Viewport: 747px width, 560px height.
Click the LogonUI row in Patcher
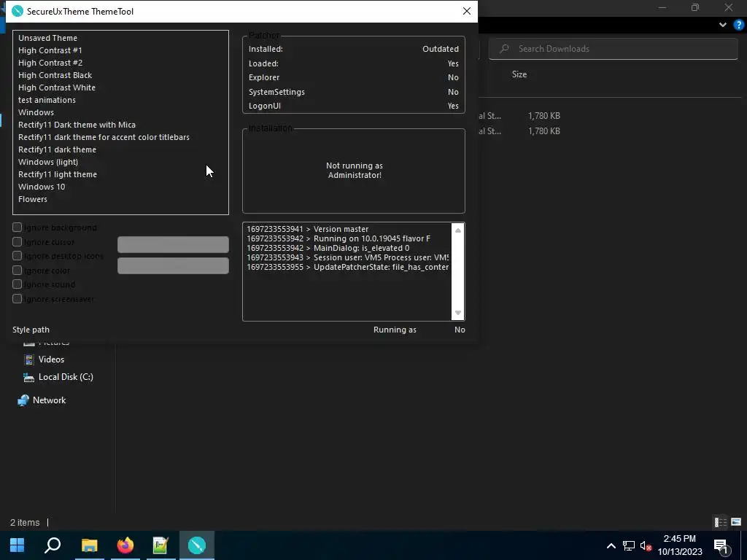[x=354, y=106]
